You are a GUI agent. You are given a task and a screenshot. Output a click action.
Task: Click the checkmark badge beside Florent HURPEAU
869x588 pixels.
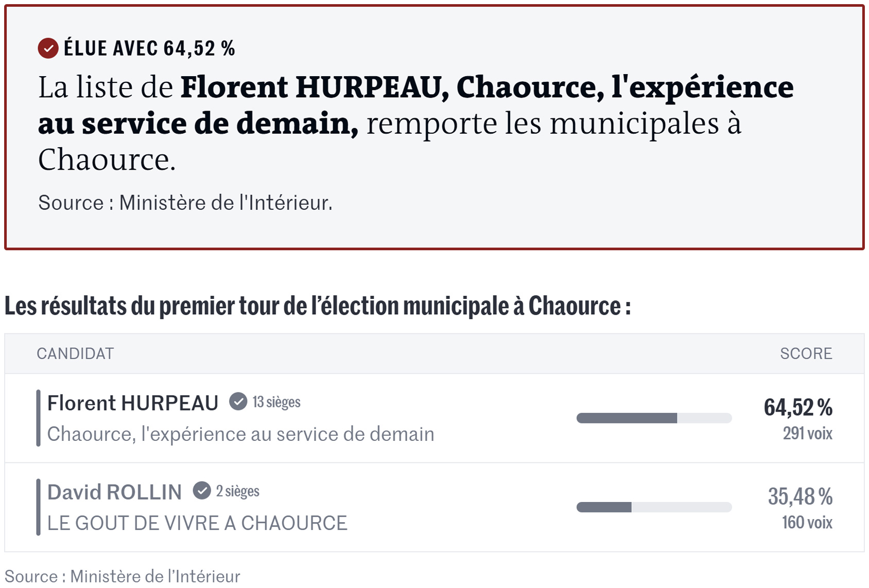point(238,401)
